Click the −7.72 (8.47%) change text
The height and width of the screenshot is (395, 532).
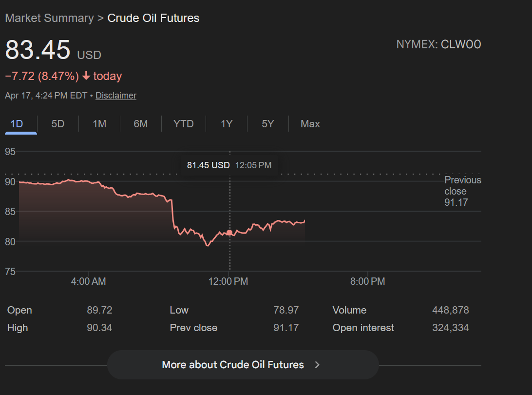pyautogui.click(x=42, y=76)
